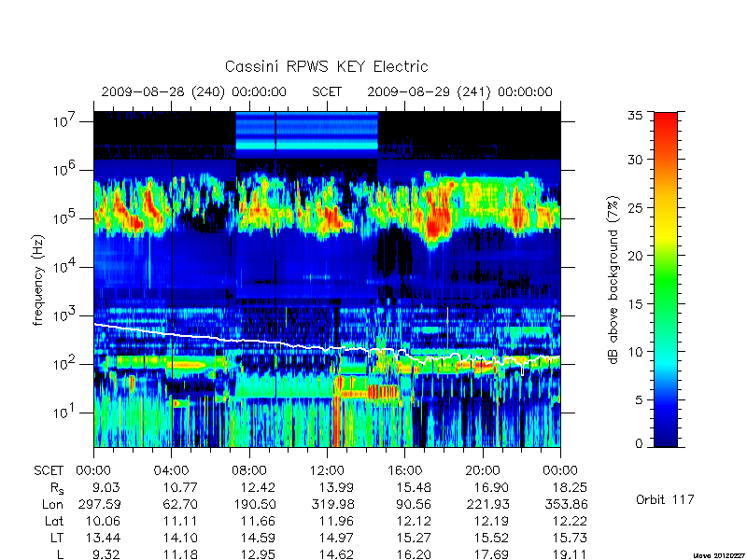Click the 20:00 SCET time tick label

pos(483,471)
